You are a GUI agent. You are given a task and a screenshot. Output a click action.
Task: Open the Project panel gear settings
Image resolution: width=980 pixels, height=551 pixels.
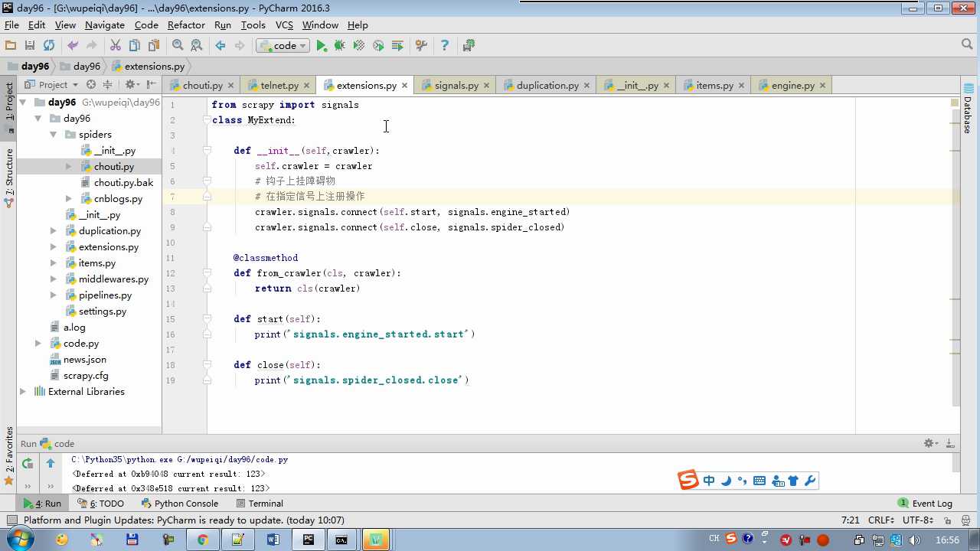point(131,85)
